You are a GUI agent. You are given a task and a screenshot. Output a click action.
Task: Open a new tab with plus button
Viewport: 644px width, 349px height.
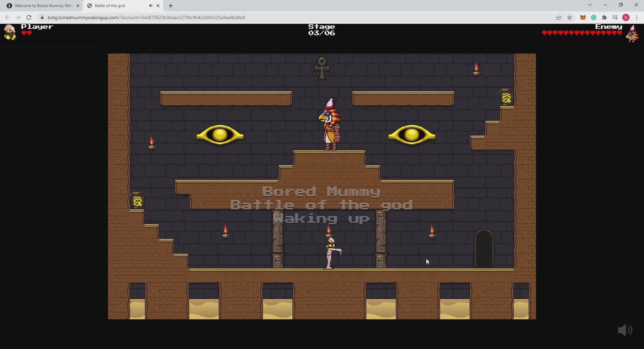171,6
